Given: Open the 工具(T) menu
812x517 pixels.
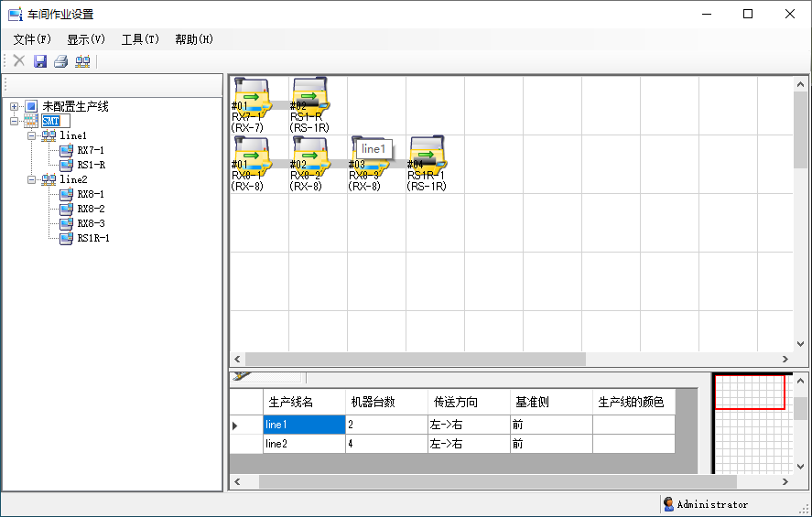Looking at the screenshot, I should tap(140, 39).
